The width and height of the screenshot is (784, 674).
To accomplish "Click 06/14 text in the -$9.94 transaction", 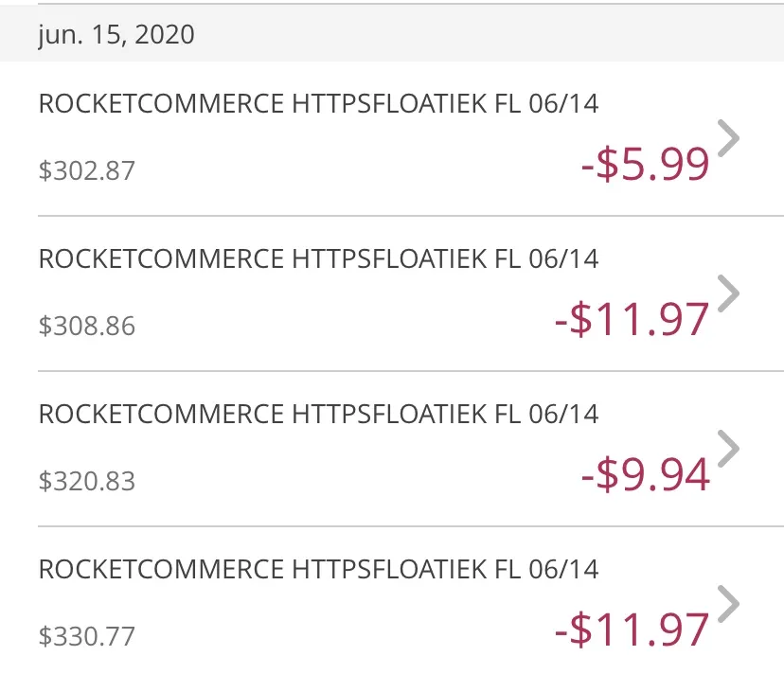I will (x=564, y=414).
